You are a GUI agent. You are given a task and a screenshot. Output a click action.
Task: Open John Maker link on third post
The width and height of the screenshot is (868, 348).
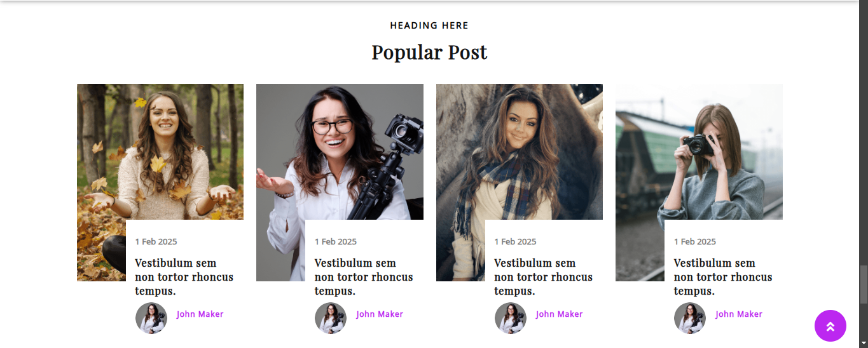[560, 314]
